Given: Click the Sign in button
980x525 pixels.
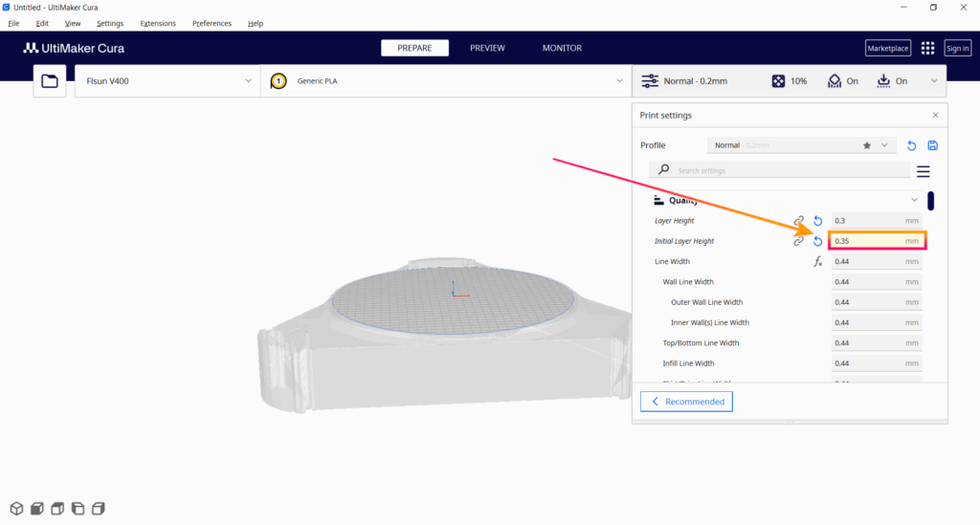Looking at the screenshot, I should point(957,48).
